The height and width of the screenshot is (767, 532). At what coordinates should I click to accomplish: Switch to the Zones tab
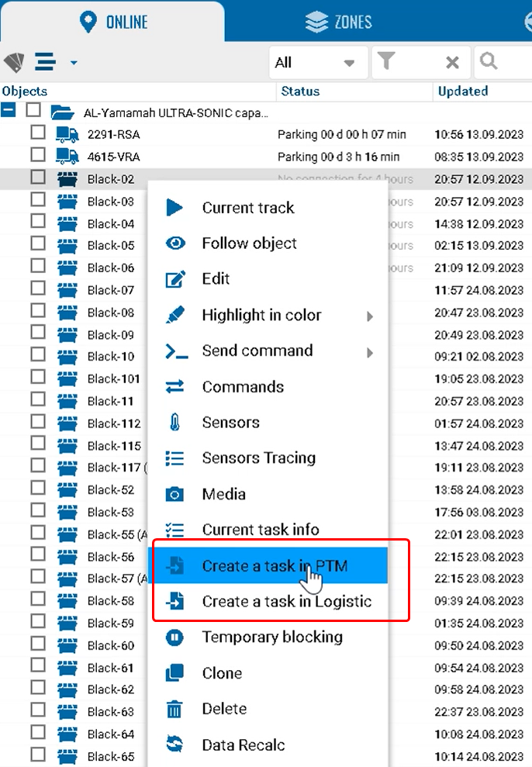338,22
